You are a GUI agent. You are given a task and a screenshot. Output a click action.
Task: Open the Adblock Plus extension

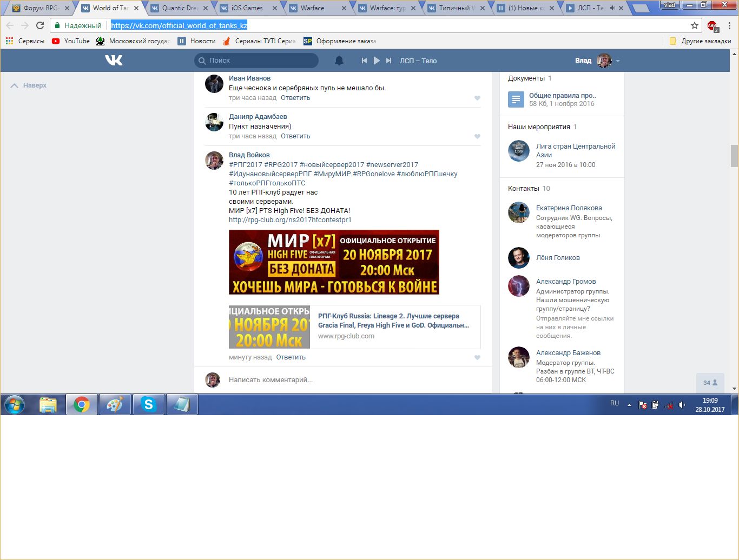tap(712, 25)
